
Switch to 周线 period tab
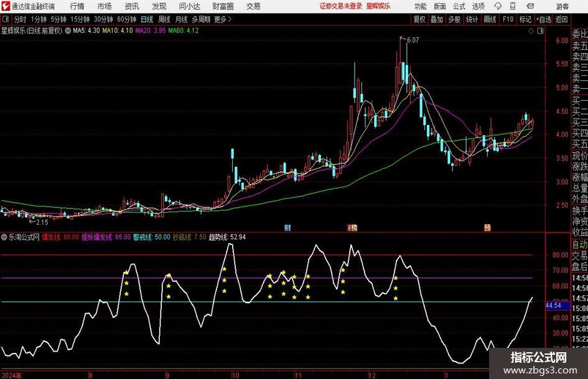pos(164,19)
